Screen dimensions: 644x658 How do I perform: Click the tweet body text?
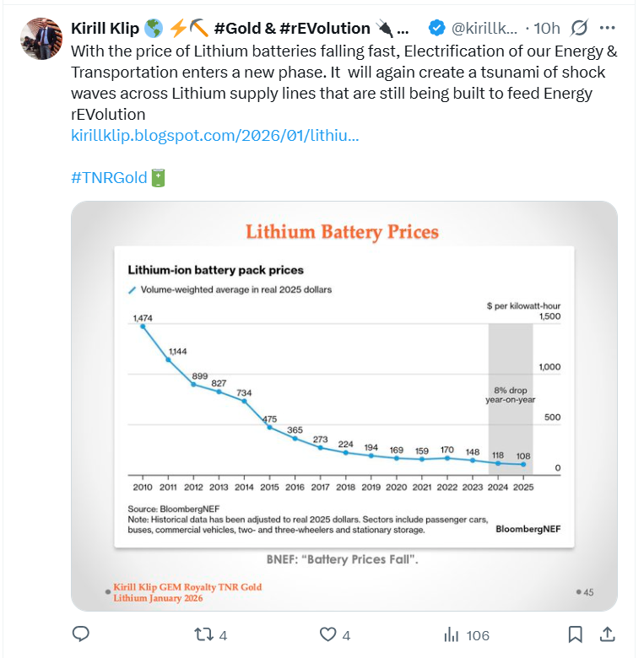pyautogui.click(x=338, y=83)
